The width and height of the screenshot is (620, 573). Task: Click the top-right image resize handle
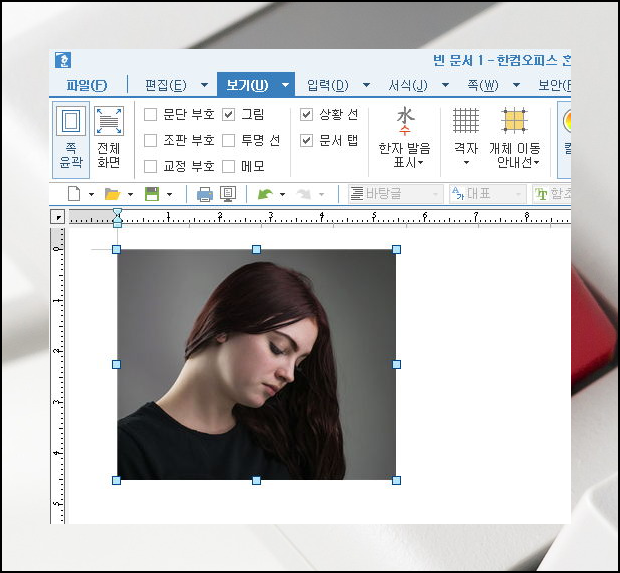click(x=396, y=249)
